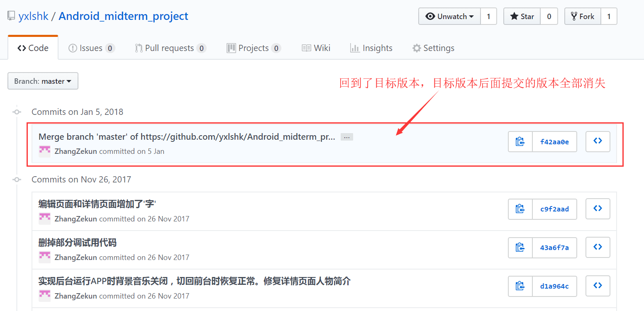Image resolution: width=644 pixels, height=311 pixels.
Task: Open the Unwatch notifications dropdown
Action: 449,17
